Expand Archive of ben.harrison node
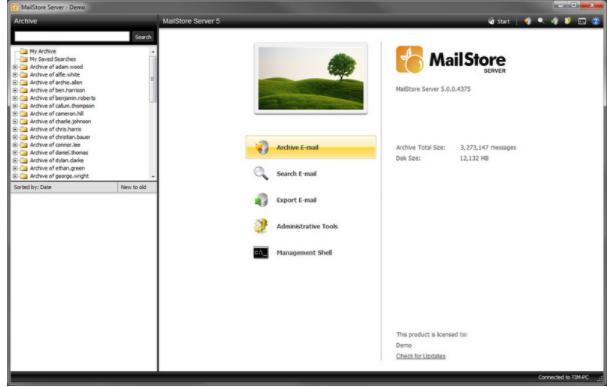613x387 pixels. [x=15, y=90]
